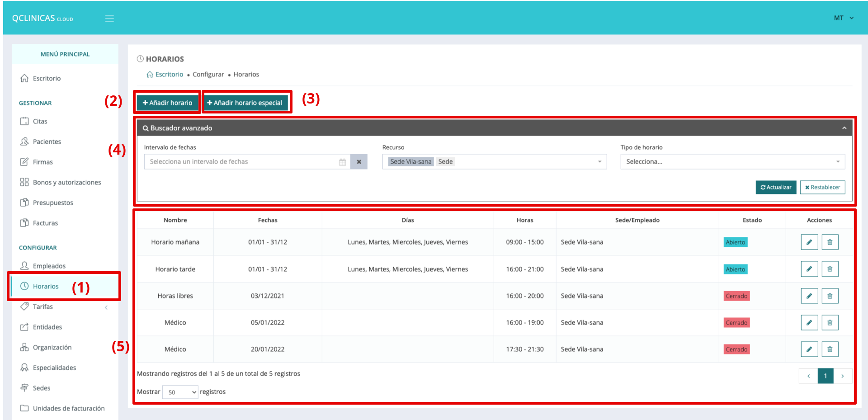
Task: Go to Empleados in the sidebar
Action: [x=49, y=266]
